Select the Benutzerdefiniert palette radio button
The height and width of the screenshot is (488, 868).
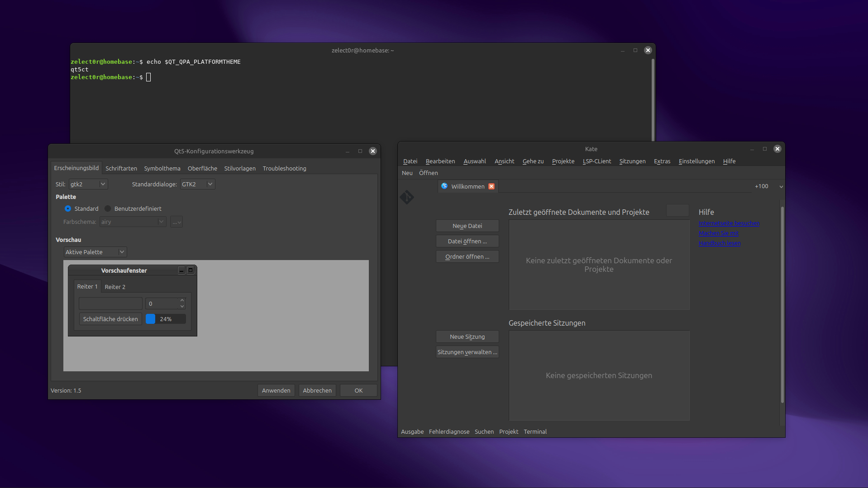pos(108,208)
